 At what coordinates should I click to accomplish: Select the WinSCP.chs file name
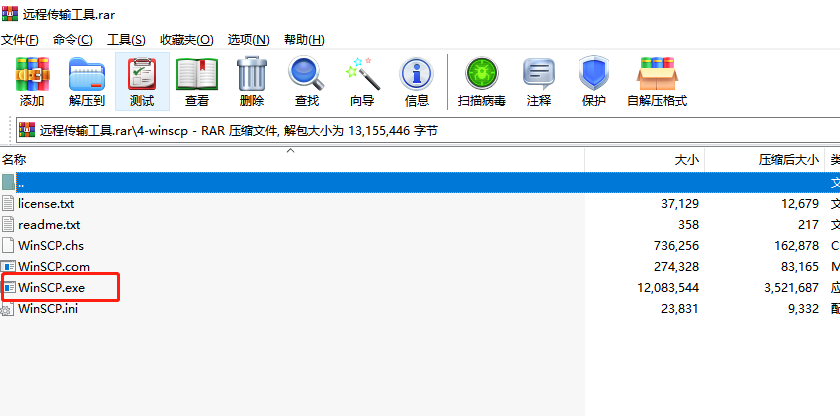(x=51, y=245)
